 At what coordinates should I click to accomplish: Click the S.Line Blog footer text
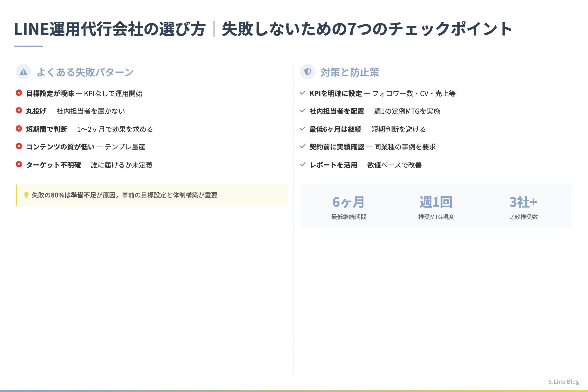point(563,382)
